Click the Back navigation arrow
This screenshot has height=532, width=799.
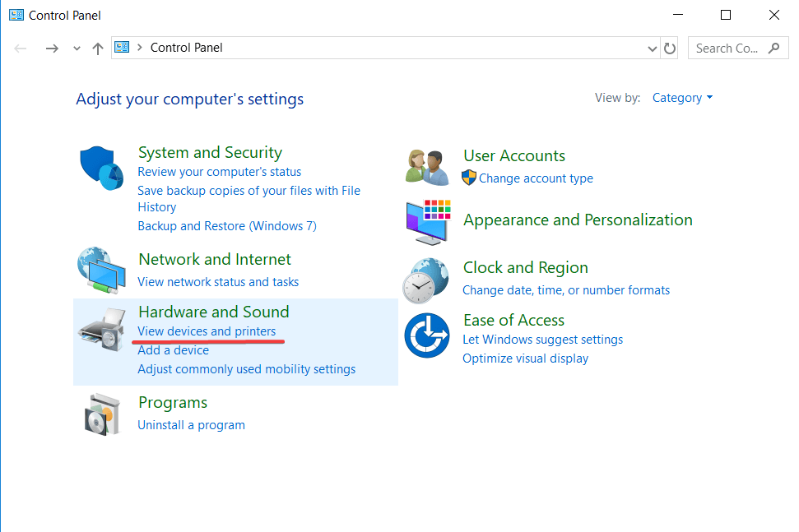(x=21, y=49)
